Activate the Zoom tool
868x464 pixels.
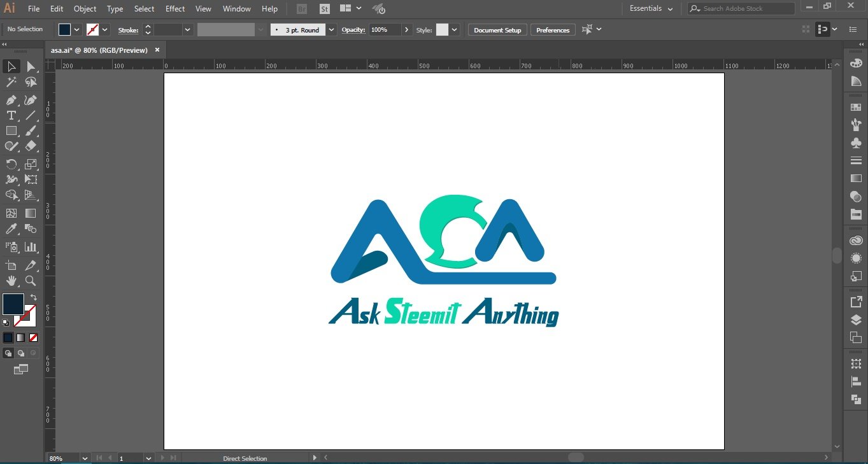tap(31, 281)
